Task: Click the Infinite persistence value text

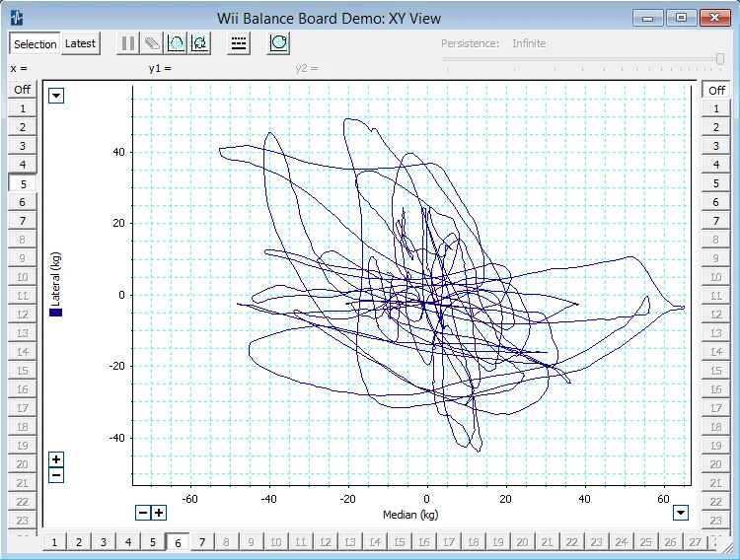Action: 529,43
